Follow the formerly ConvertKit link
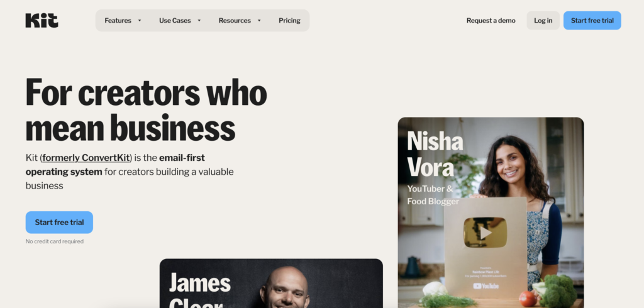 point(86,158)
